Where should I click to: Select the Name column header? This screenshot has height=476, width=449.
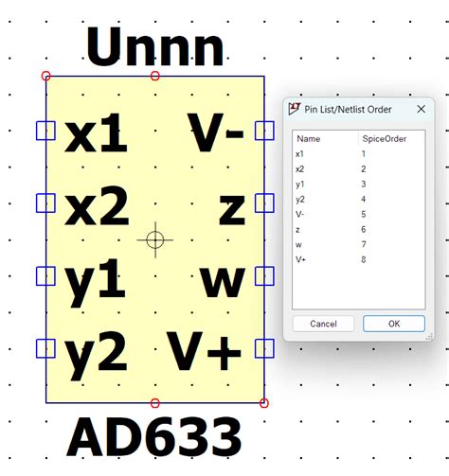tap(309, 139)
